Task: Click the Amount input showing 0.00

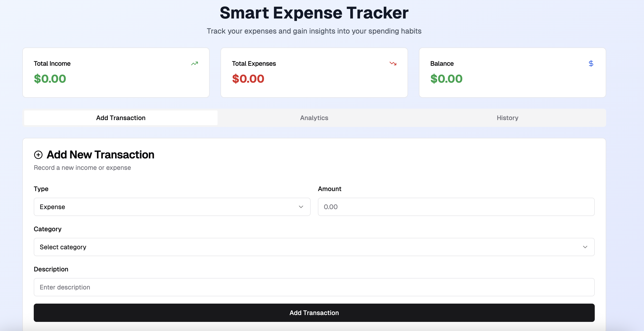Action: pos(456,207)
